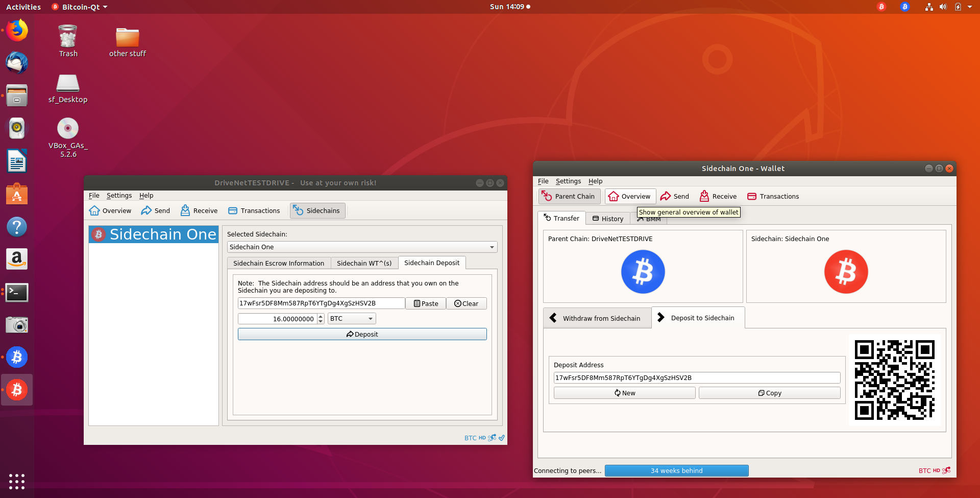The height and width of the screenshot is (498, 980).
Task: Open Ubuntu Software from the dock
Action: click(17, 194)
